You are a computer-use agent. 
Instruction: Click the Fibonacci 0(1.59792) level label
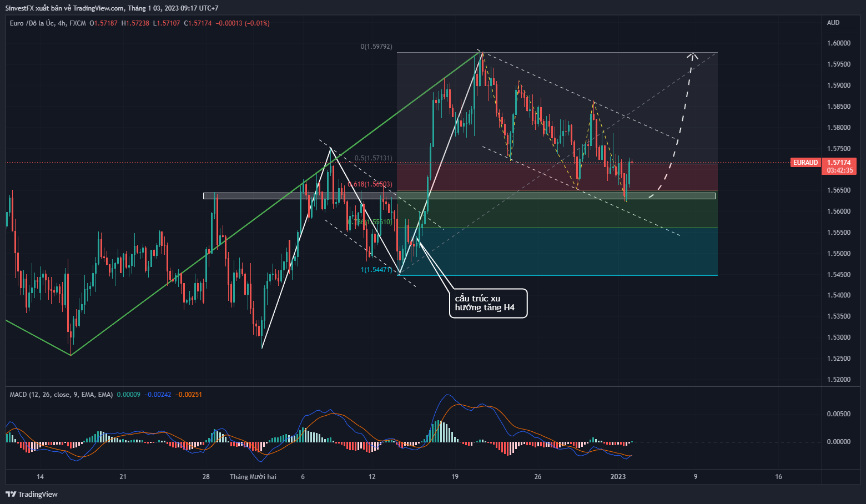[x=376, y=47]
